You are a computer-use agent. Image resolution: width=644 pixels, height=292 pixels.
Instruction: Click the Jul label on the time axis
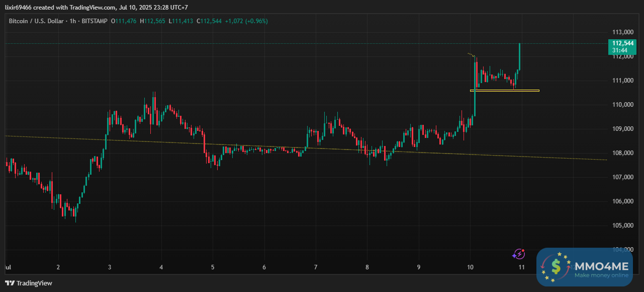tap(8, 267)
